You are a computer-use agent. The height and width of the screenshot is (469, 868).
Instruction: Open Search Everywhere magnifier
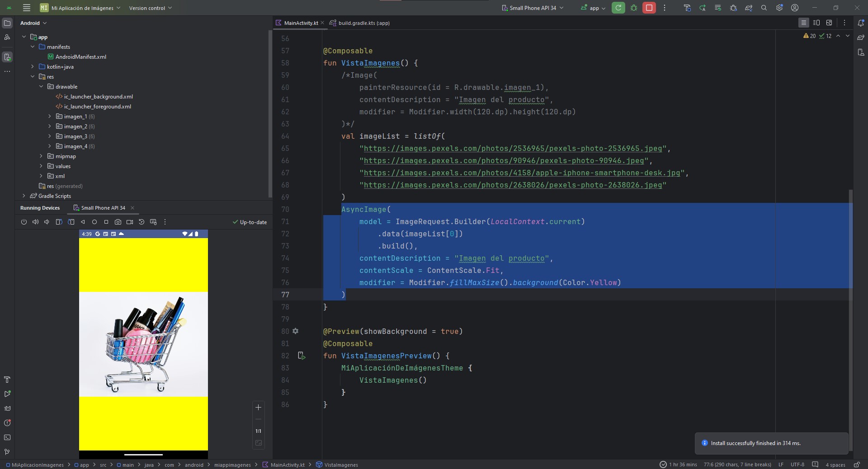(x=764, y=8)
